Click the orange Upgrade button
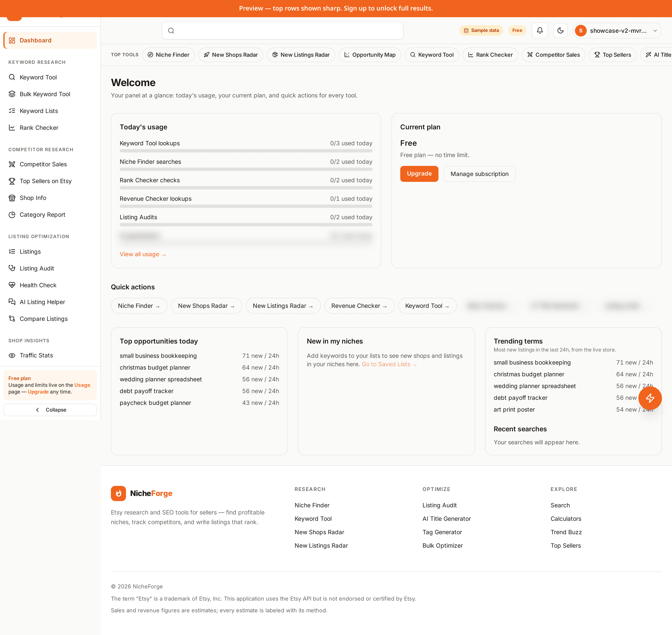 pyautogui.click(x=419, y=174)
